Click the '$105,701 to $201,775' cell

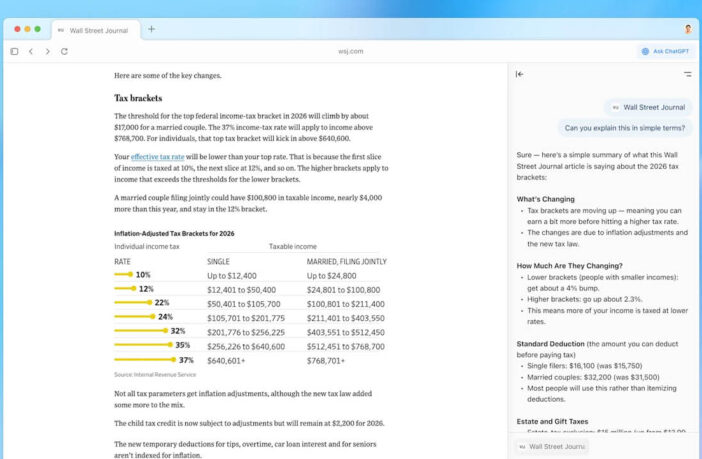tap(246, 318)
